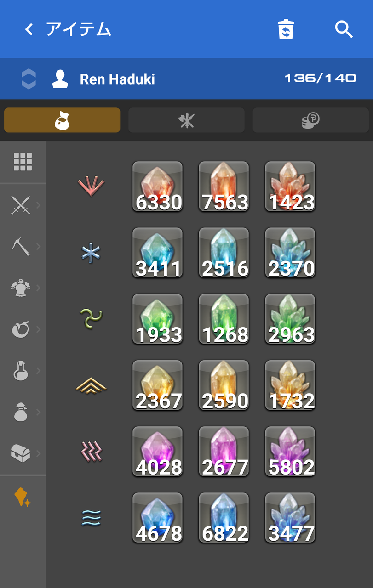Screen dimensions: 373x588
Task: Switch to the crossed-tools armoury tab
Action: pos(186,120)
